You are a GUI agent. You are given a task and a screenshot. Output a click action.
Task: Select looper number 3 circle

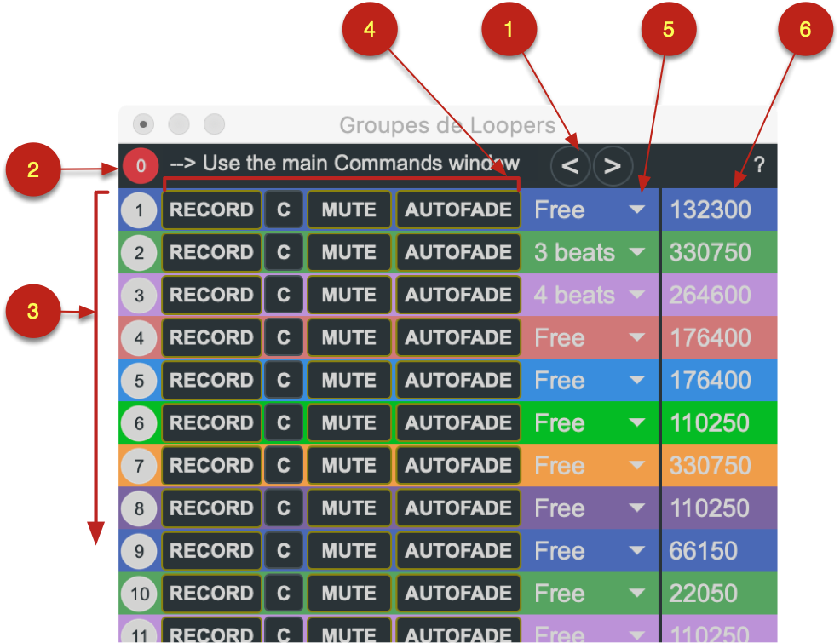139,295
